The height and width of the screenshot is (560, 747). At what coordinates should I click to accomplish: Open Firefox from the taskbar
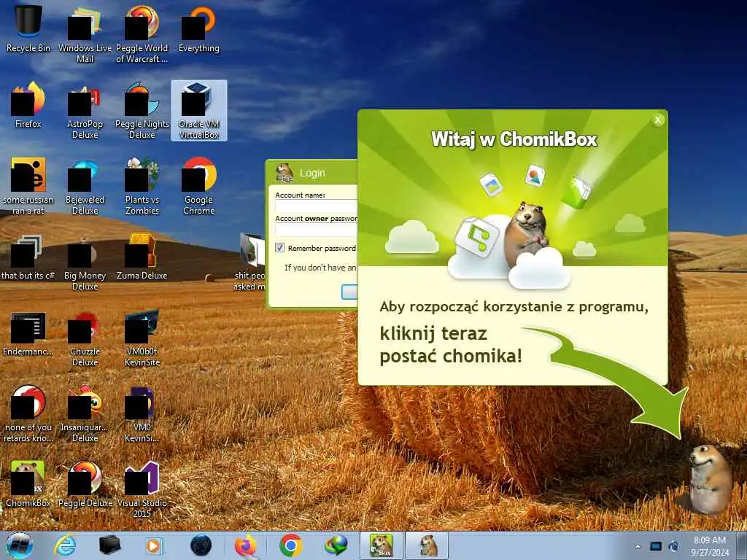(x=246, y=545)
